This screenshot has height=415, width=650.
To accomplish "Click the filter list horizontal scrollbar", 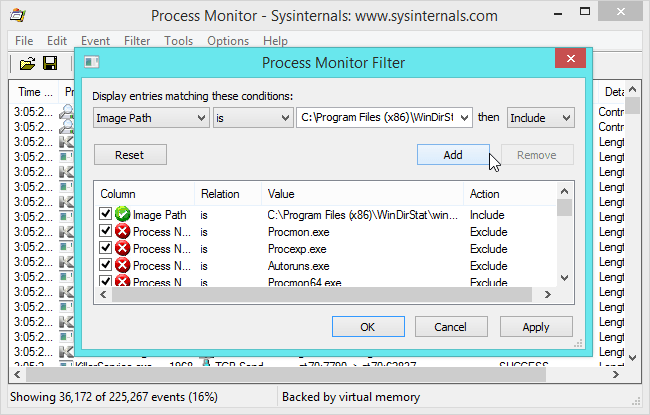I will click(x=322, y=294).
